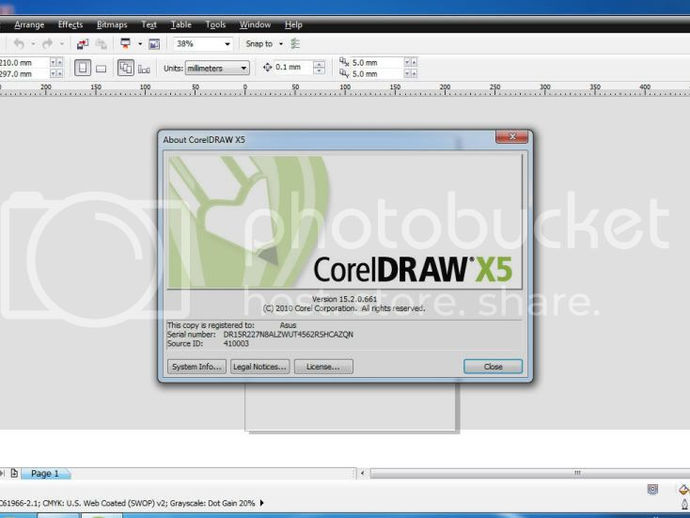Click the Undo arrow icon
690x518 pixels.
click(x=19, y=44)
